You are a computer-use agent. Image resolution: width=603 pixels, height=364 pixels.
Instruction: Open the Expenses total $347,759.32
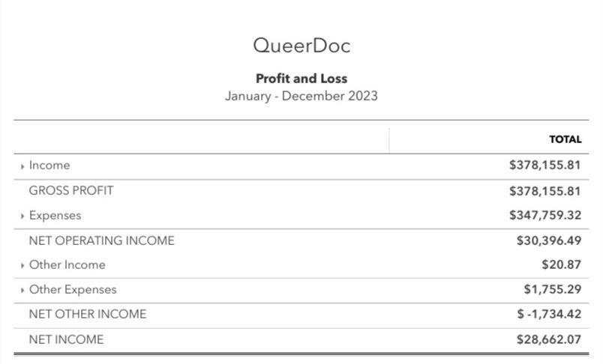click(x=545, y=216)
